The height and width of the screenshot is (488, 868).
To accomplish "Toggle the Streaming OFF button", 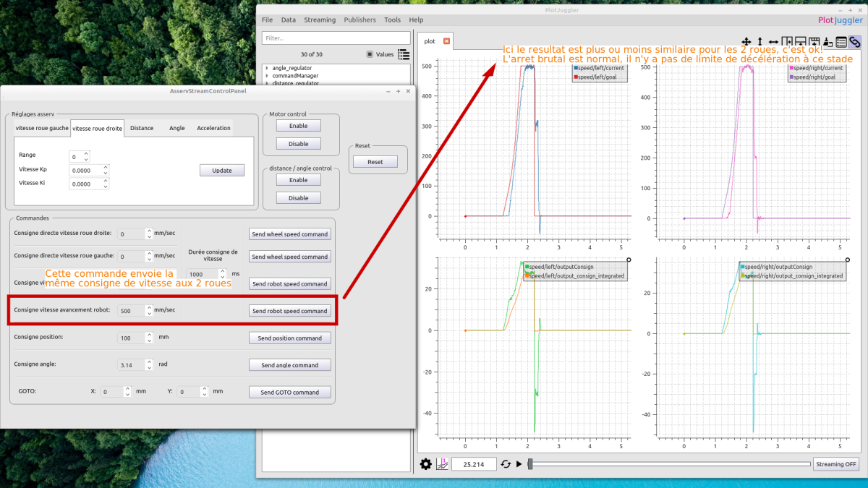I will pos(835,464).
